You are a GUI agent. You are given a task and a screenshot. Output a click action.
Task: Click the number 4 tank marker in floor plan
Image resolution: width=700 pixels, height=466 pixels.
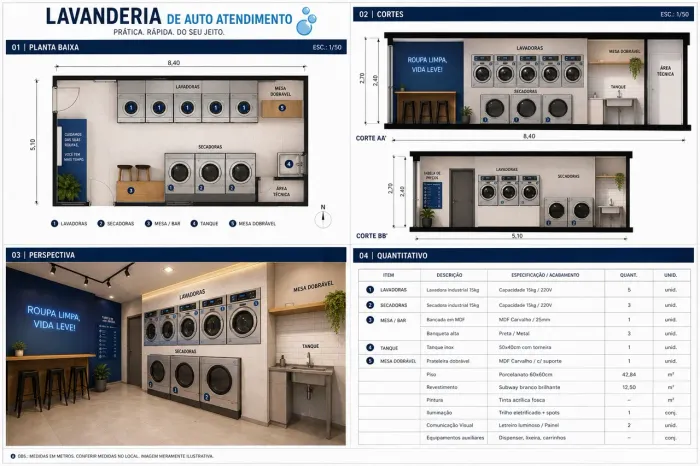click(289, 164)
